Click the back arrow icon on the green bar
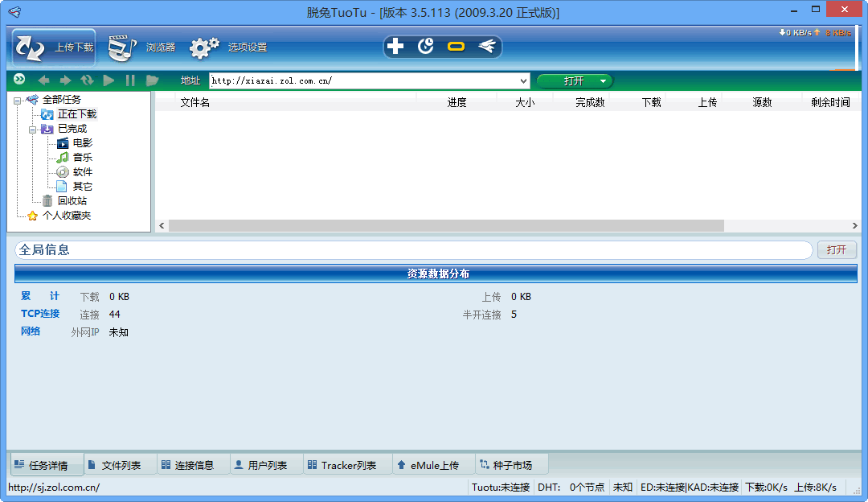Viewport: 868px width, 502px height. coord(43,80)
